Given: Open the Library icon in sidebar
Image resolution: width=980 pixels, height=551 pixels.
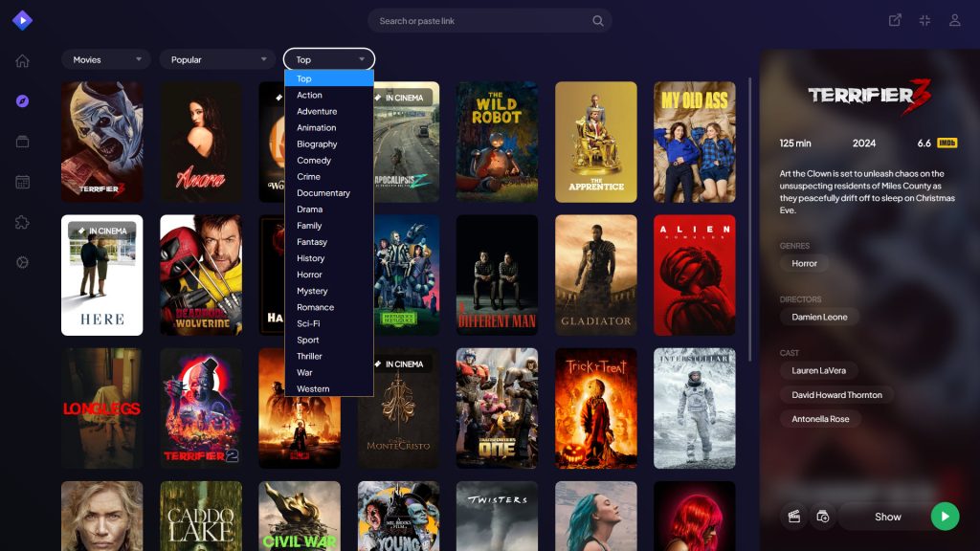Looking at the screenshot, I should tap(23, 142).
